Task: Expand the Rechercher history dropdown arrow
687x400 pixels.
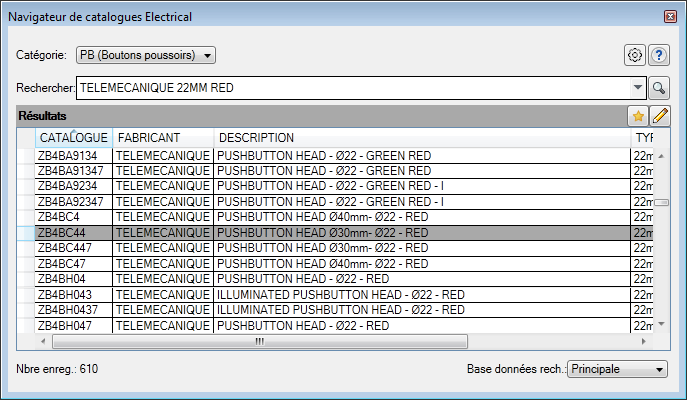Action: coord(638,88)
